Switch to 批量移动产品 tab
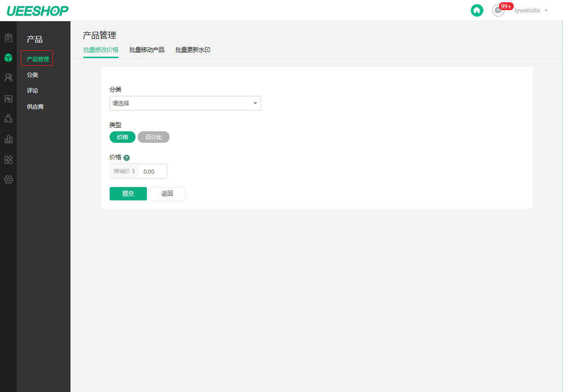The height and width of the screenshot is (392, 563). (x=147, y=50)
